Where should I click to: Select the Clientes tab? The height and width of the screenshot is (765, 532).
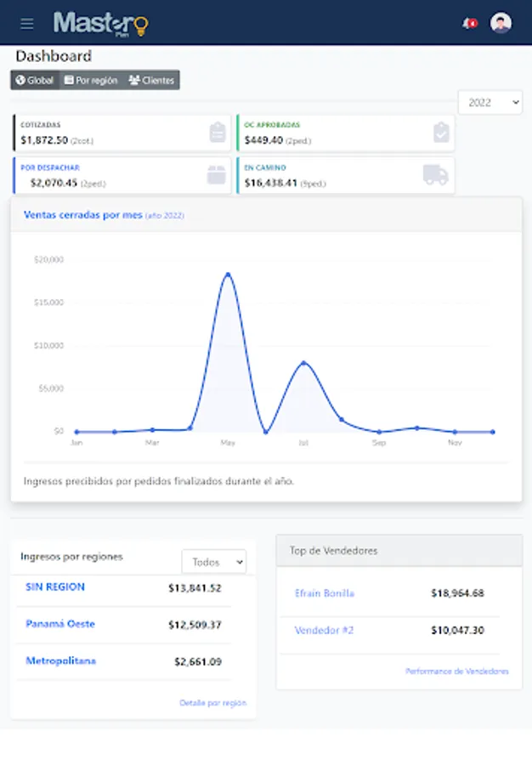coord(151,81)
